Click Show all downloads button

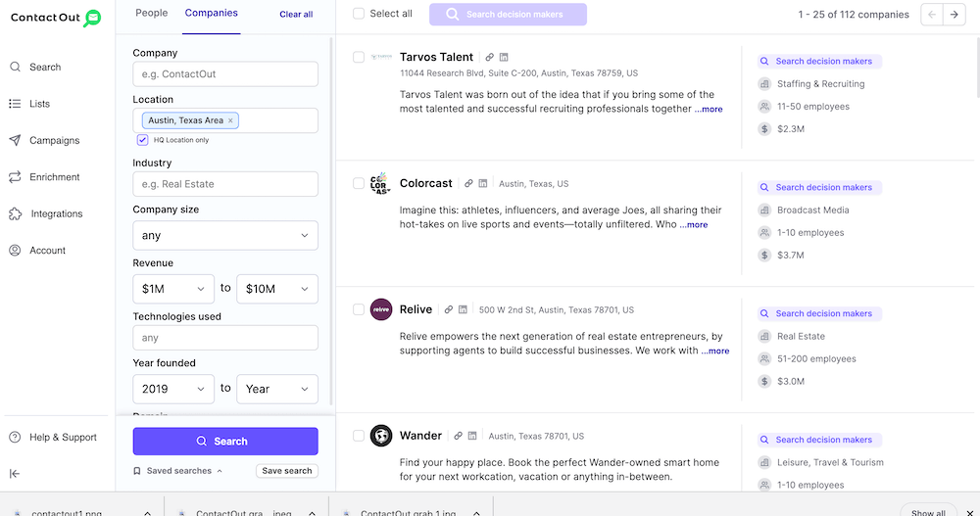click(x=928, y=512)
